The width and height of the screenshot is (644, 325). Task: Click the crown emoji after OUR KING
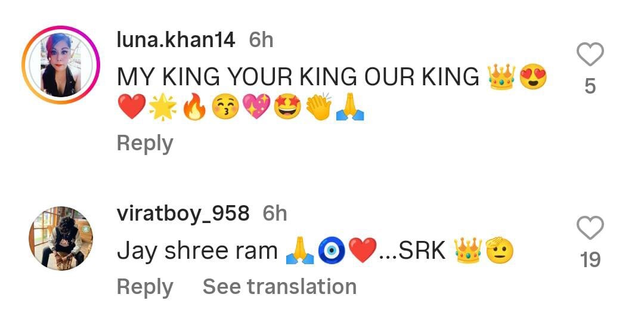click(x=501, y=77)
